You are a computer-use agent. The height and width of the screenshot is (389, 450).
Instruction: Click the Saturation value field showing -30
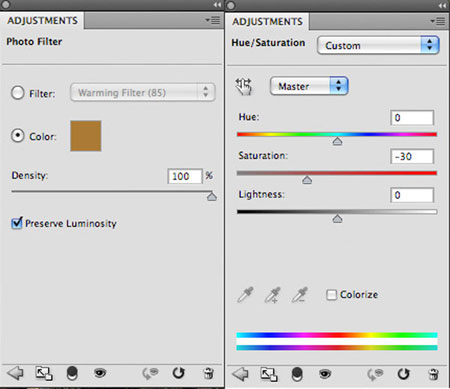[x=412, y=156]
